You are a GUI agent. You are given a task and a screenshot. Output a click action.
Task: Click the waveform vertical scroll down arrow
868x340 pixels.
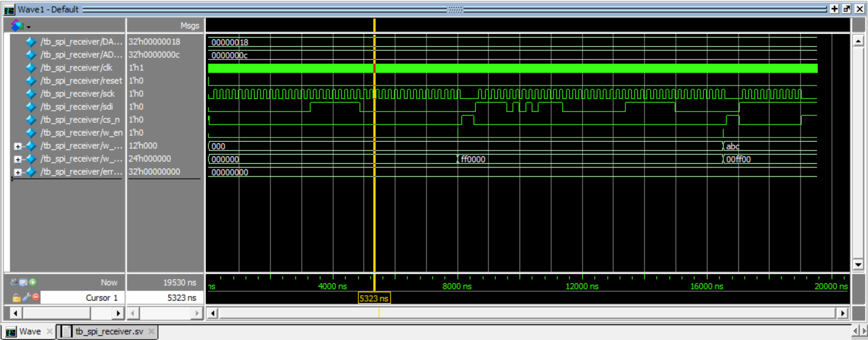(858, 265)
